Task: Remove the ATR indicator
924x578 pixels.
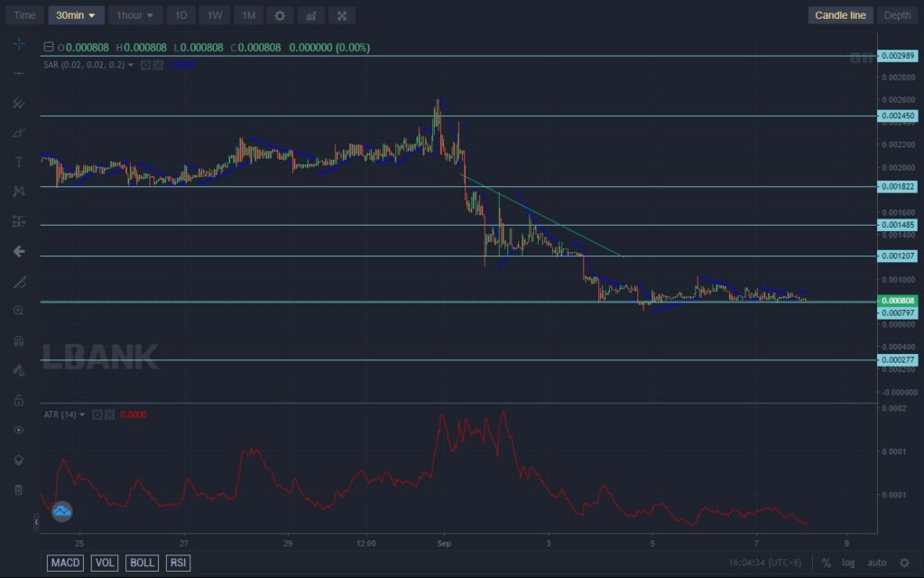Action: [109, 415]
